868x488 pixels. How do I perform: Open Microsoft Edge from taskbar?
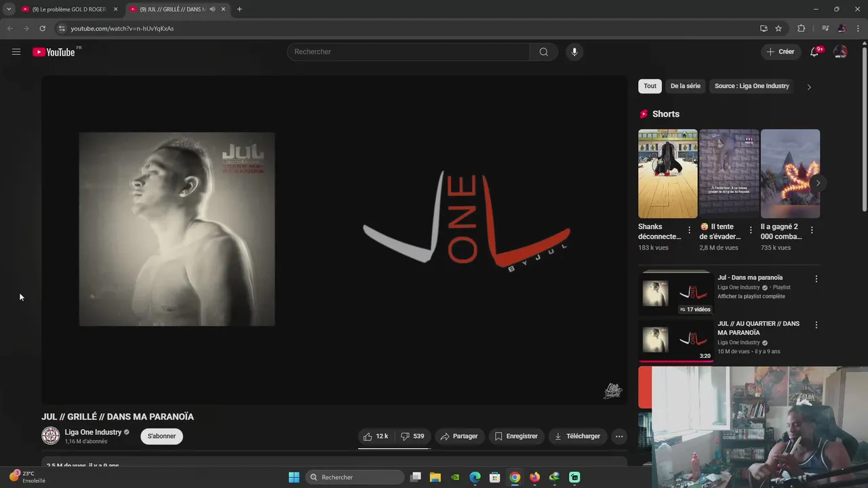pos(475,477)
